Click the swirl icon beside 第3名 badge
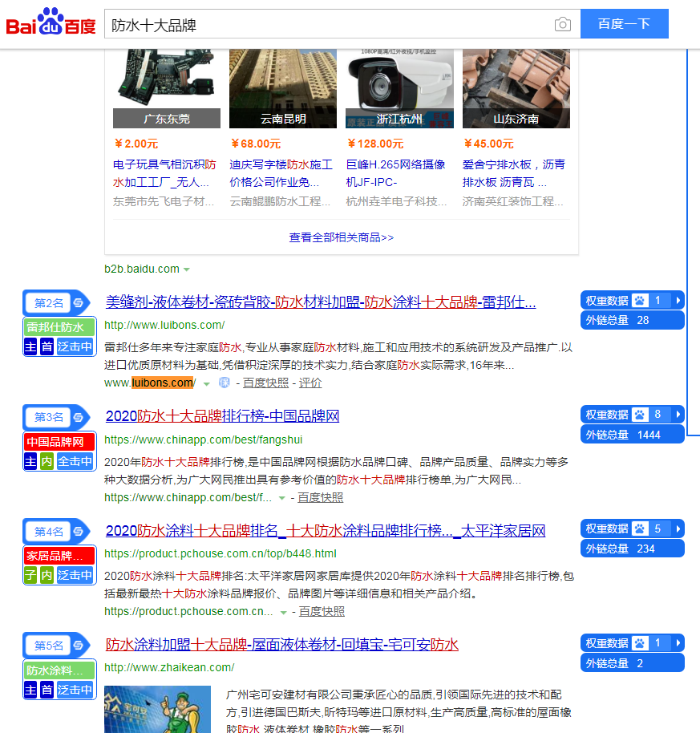Viewport: 700px width, 733px height. (79, 417)
